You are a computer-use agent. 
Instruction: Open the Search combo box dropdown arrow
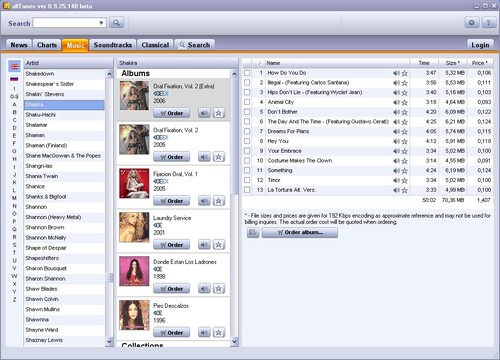101,23
